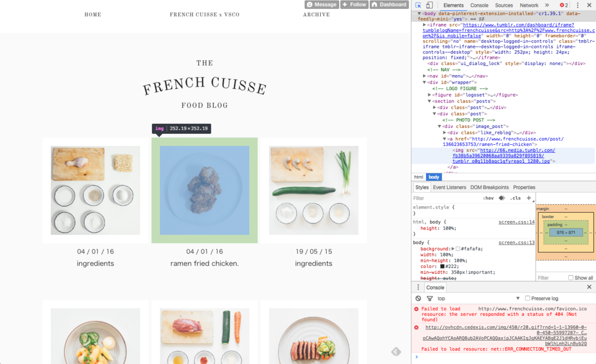
Task: Toggle the :hov element state button
Action: 488,198
